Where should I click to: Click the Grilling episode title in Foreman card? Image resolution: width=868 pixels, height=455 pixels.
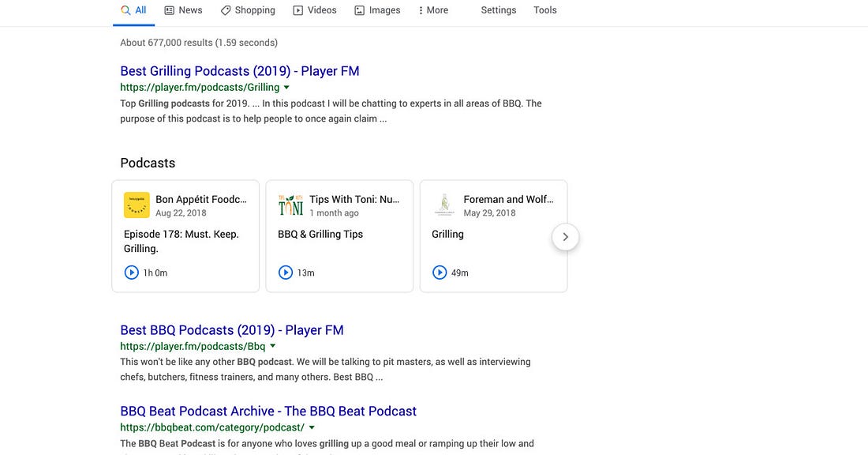pyautogui.click(x=448, y=235)
